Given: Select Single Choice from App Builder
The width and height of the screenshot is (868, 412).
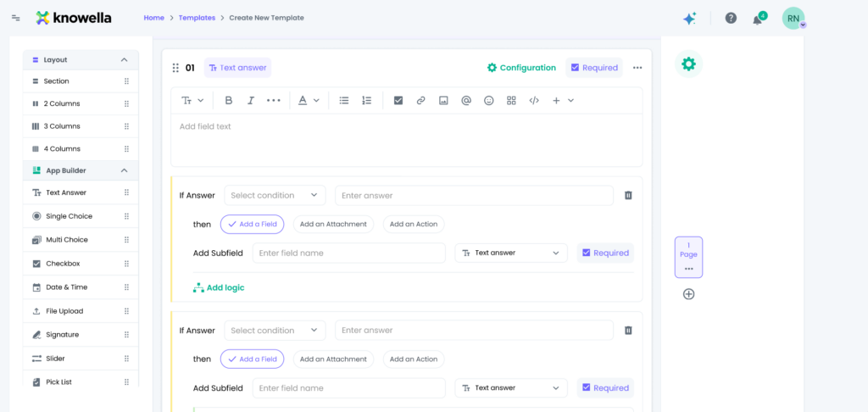Looking at the screenshot, I should point(69,216).
